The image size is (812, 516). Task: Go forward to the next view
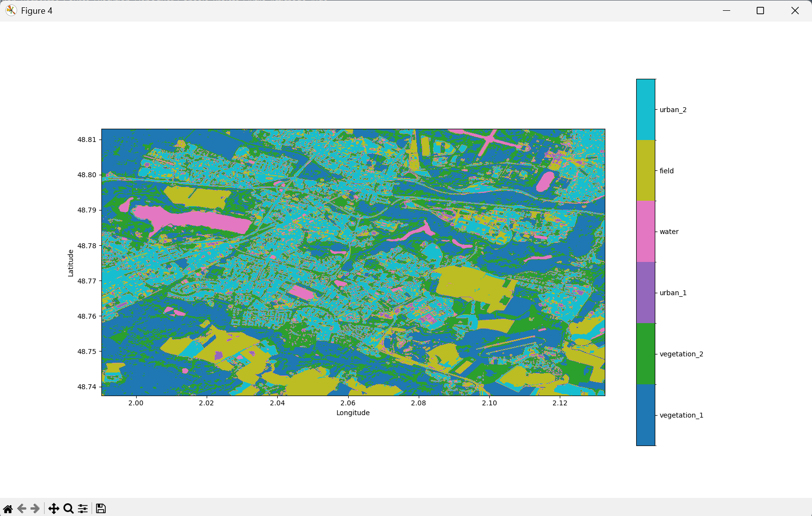(x=35, y=509)
